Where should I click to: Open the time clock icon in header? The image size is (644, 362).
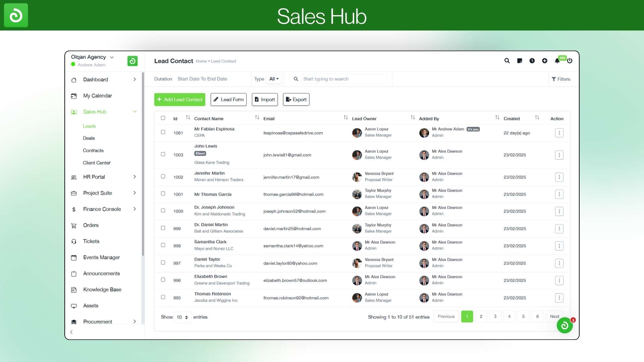click(532, 61)
